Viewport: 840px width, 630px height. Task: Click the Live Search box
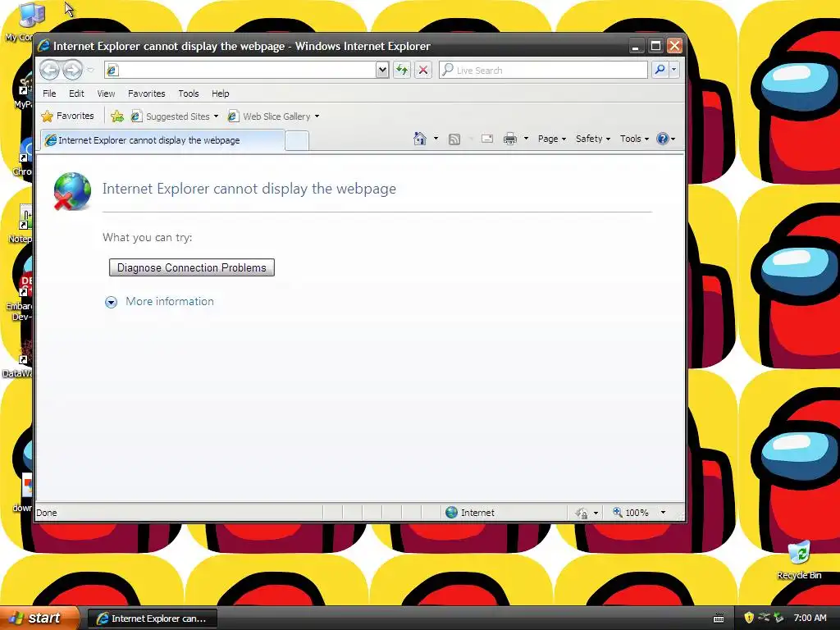click(543, 70)
